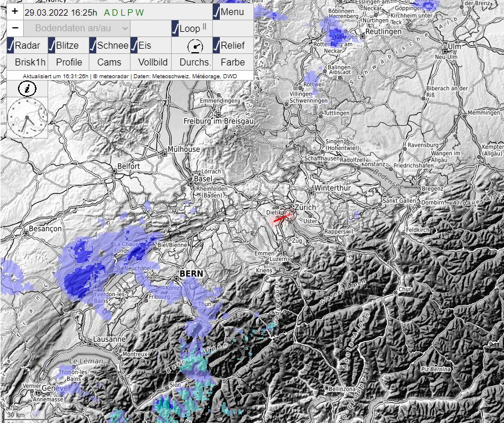The image size is (504, 423).
Task: Click the green letter D
Action: click(115, 13)
